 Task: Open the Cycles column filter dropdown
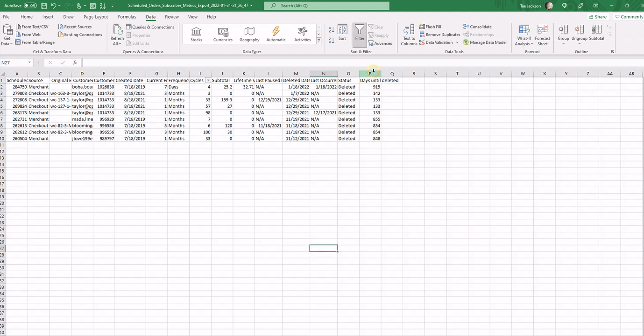pos(208,80)
